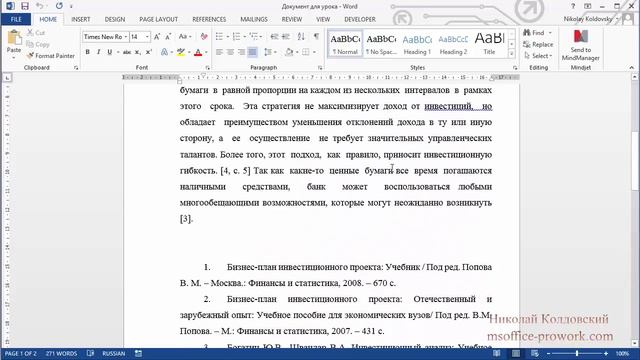Click the 271 WORDS count
The width and height of the screenshot is (640, 360).
coord(61,353)
